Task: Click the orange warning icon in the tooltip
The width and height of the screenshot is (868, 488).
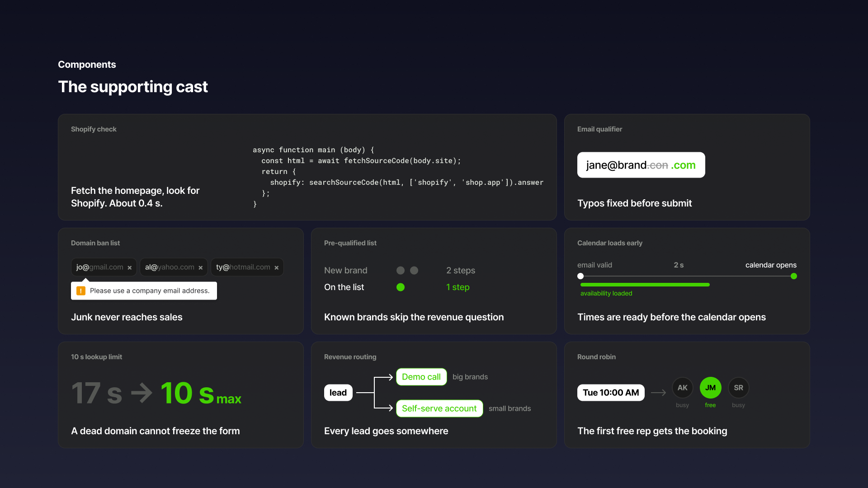Action: pyautogui.click(x=81, y=291)
